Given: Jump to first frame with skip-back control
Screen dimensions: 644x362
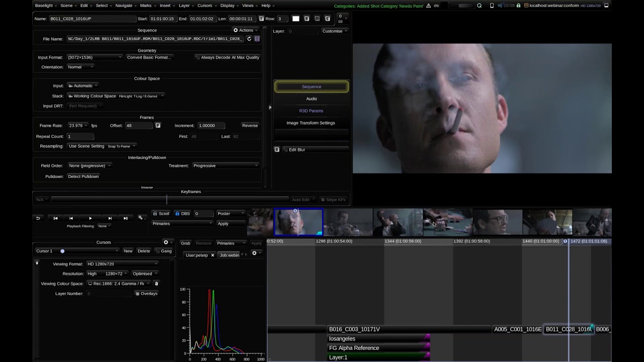Looking at the screenshot, I should click(x=55, y=218).
